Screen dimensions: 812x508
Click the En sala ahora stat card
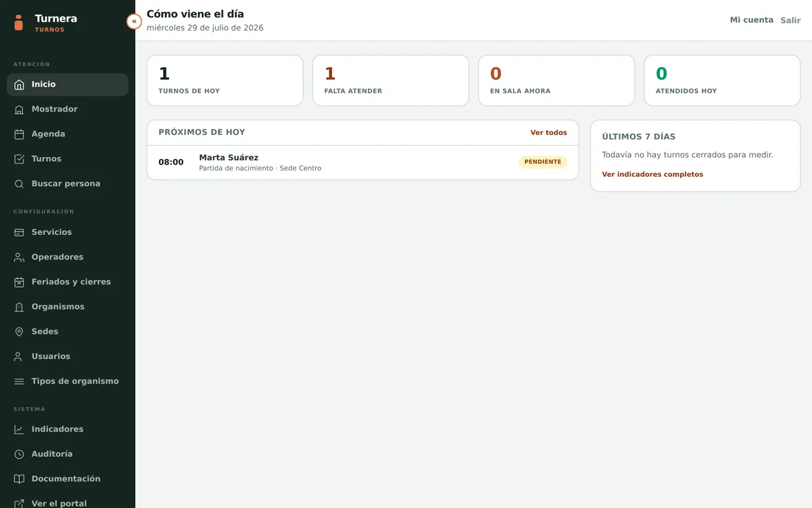tap(556, 81)
